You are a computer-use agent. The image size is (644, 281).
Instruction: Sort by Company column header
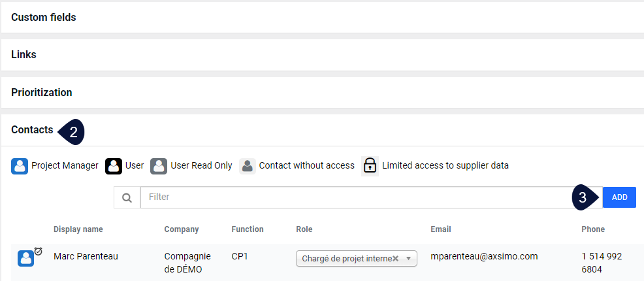(x=182, y=229)
